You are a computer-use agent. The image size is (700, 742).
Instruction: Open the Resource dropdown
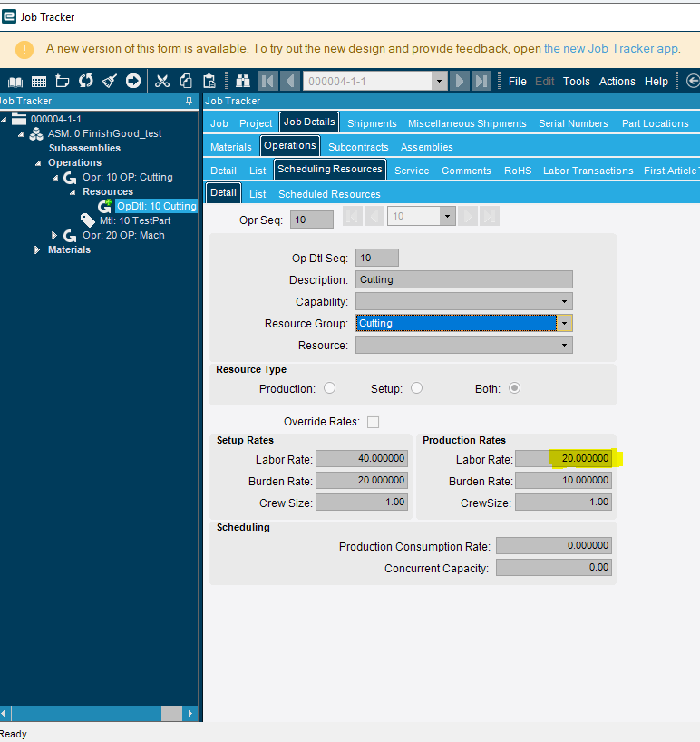564,345
